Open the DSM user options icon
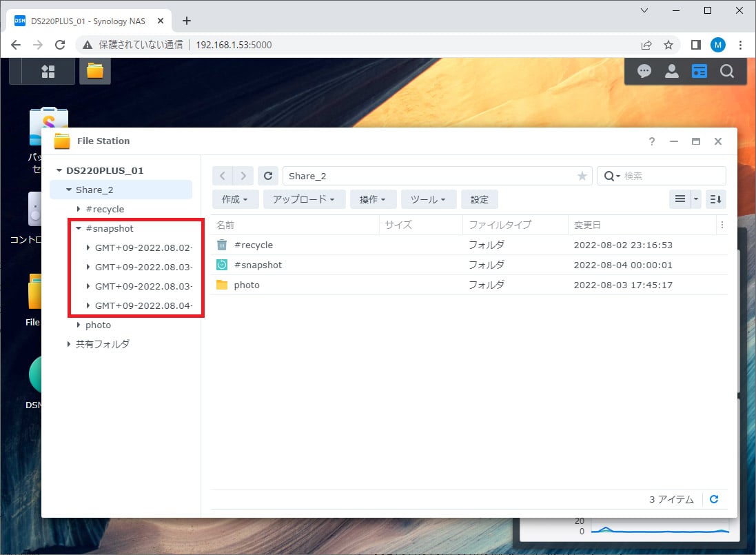The image size is (756, 555). [672, 72]
